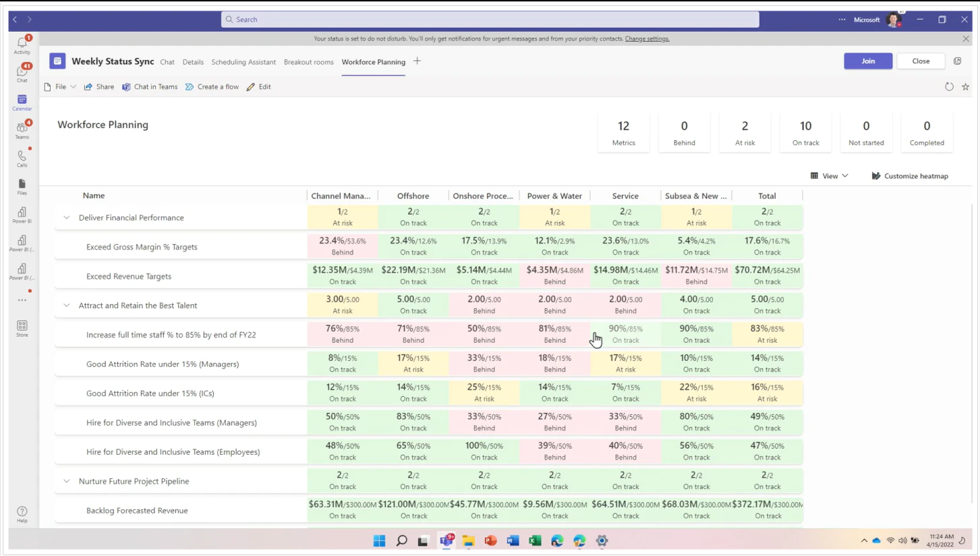Viewport: 980px width, 556px height.
Task: Open the Store app in sidebar
Action: click(x=22, y=329)
